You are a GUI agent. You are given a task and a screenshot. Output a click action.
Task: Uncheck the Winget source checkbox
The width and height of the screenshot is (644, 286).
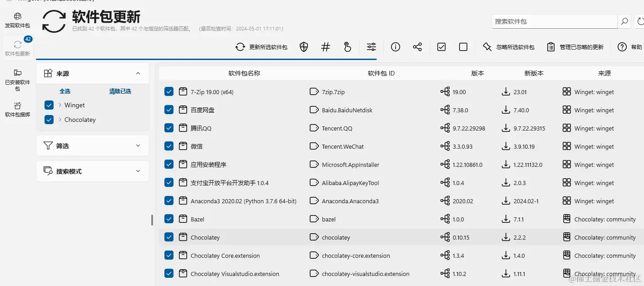pos(50,105)
